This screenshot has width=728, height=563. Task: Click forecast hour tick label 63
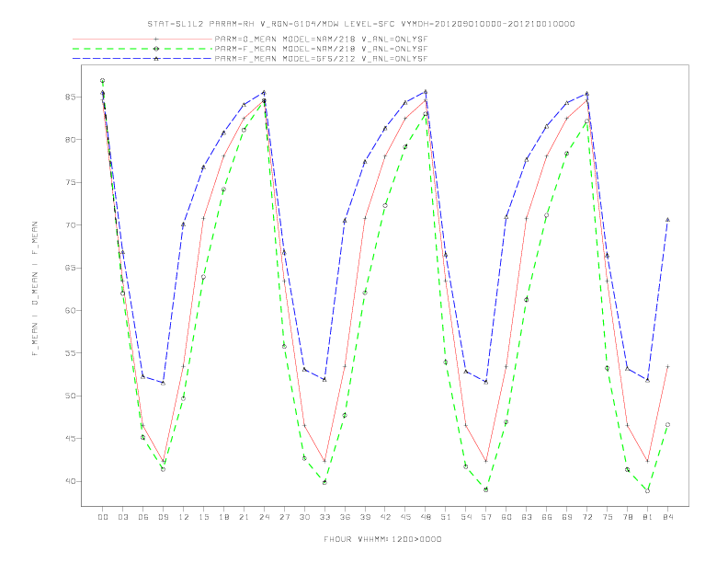[x=527, y=517]
